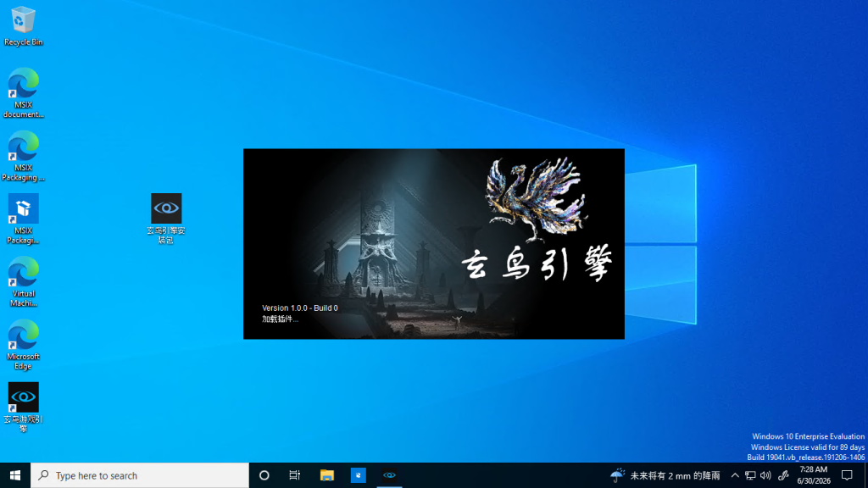Image resolution: width=868 pixels, height=488 pixels.
Task: Open the Windows Start menu
Action: tap(15, 475)
